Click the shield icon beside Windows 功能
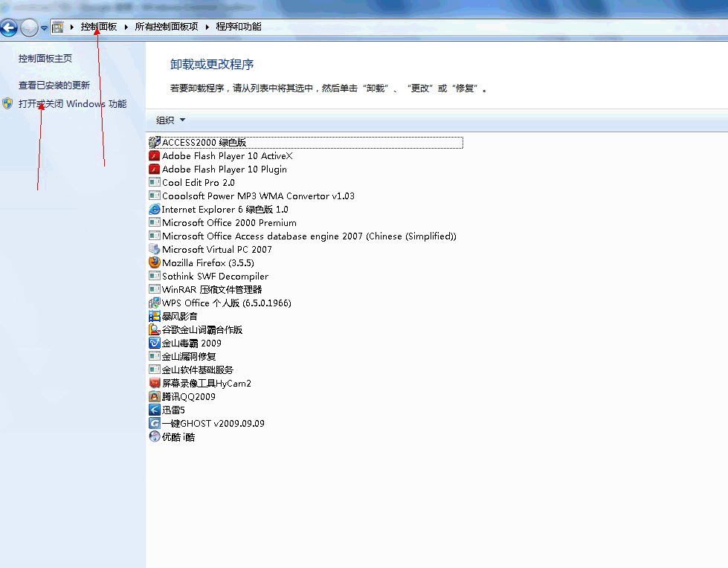 coord(7,103)
